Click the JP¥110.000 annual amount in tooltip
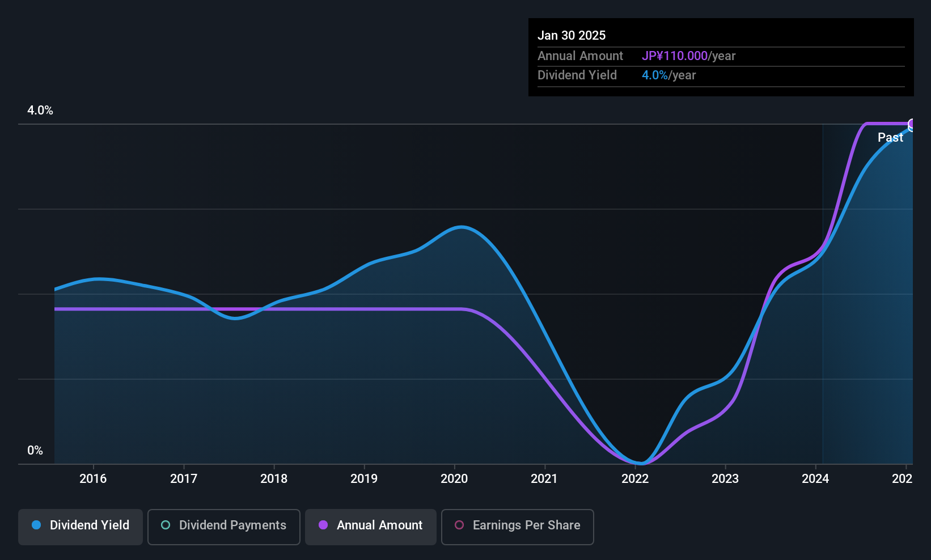 pos(675,56)
